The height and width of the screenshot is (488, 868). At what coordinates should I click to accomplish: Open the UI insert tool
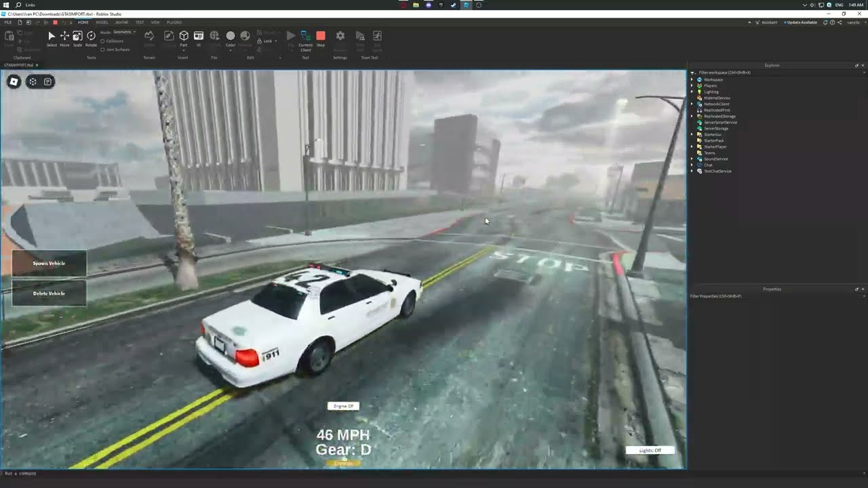coord(199,39)
